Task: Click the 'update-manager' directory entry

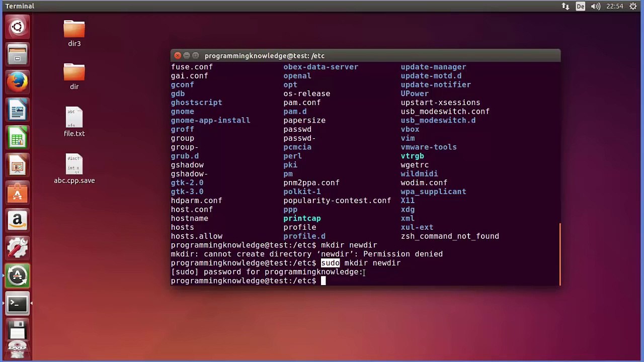Action: pos(433,67)
